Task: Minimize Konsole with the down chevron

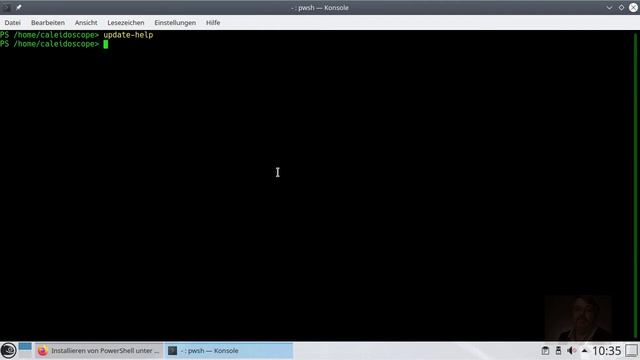Action: tap(609, 7)
